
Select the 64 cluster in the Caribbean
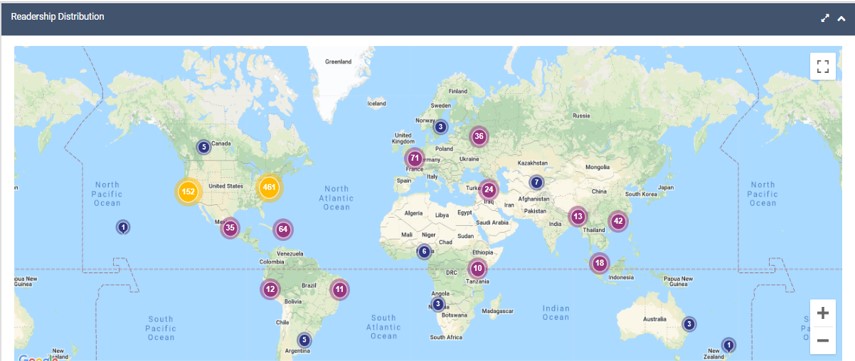[x=282, y=230]
